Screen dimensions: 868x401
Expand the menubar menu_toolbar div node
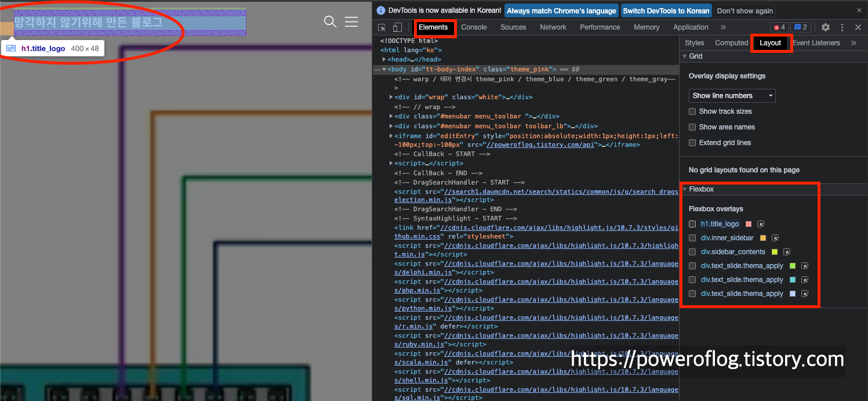[x=391, y=117]
